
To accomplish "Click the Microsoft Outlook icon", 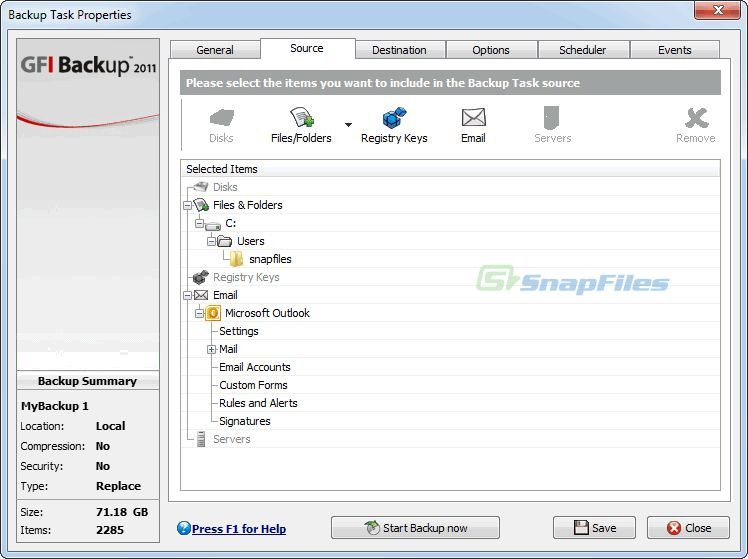I will pos(213,313).
